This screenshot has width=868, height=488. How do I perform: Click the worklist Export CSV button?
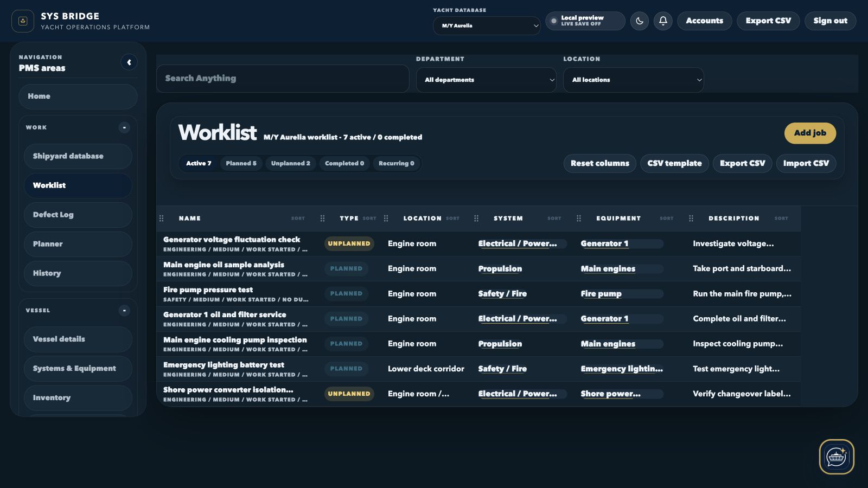(x=742, y=163)
